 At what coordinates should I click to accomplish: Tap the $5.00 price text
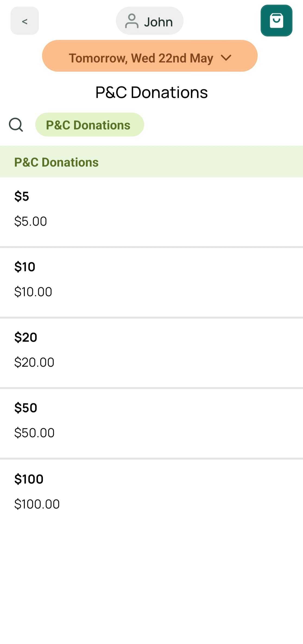(31, 221)
